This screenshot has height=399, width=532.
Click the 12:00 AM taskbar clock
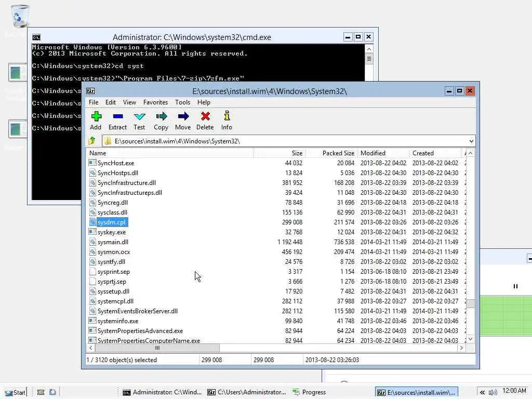pos(514,391)
